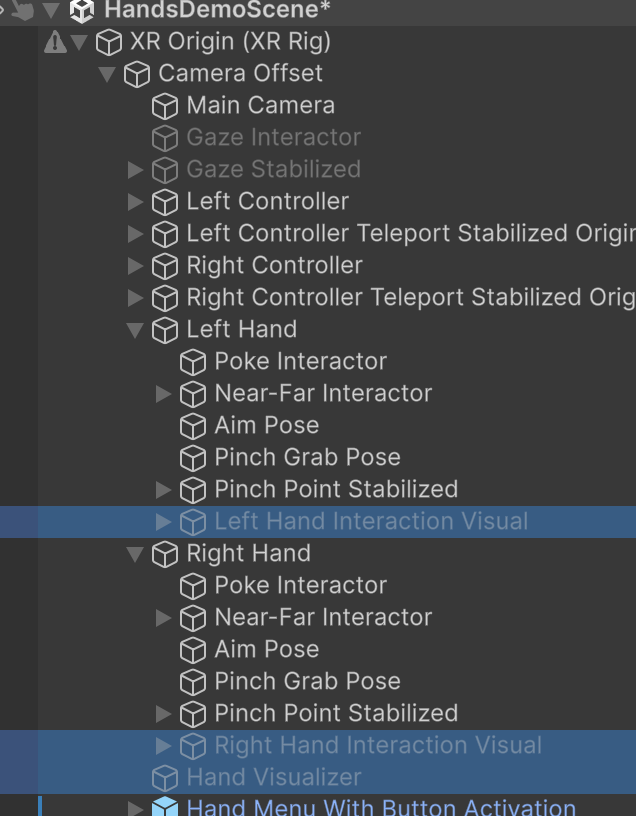Click the warning icon next to XR Origin
The image size is (636, 816).
pyautogui.click(x=56, y=42)
